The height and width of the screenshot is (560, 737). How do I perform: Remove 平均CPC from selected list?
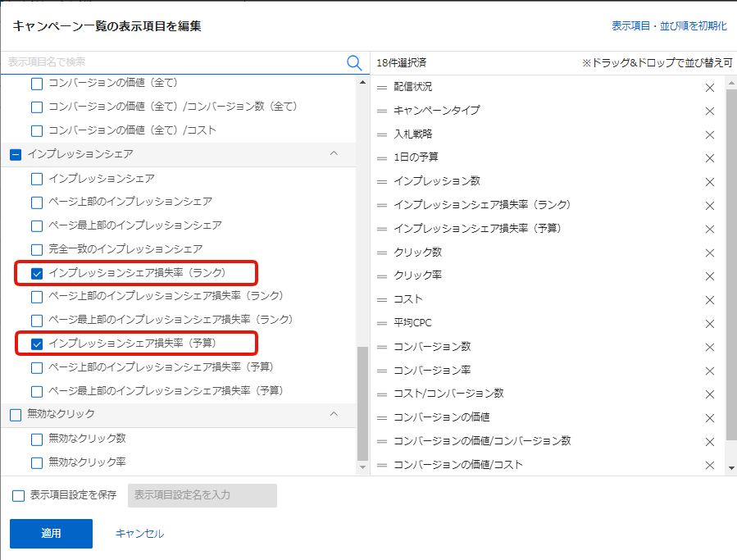(710, 324)
